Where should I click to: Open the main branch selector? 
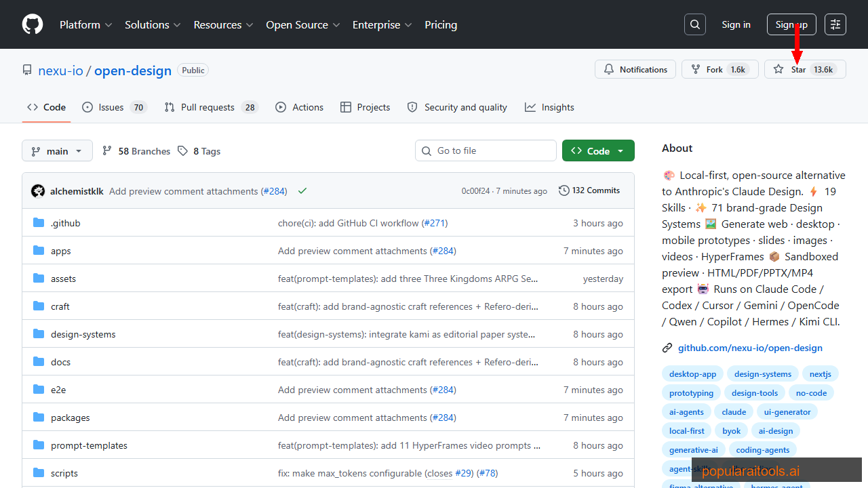(57, 150)
